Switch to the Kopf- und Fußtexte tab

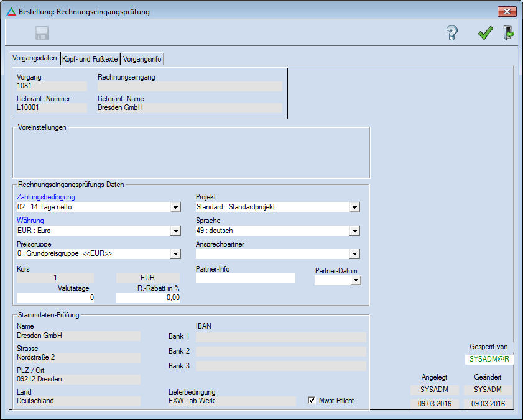click(90, 59)
